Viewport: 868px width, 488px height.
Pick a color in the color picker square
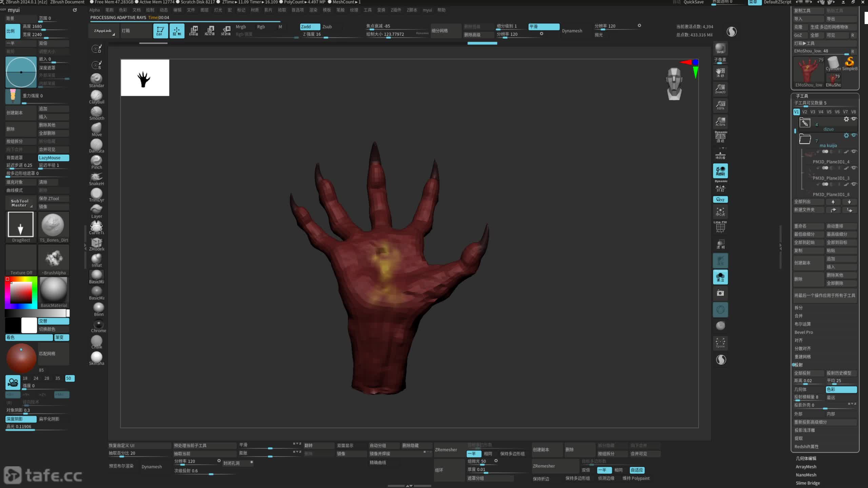21,292
